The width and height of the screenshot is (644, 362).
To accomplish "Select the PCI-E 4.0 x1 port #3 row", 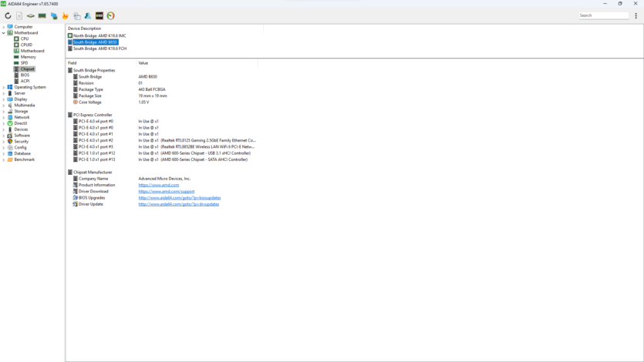I will [x=164, y=147].
